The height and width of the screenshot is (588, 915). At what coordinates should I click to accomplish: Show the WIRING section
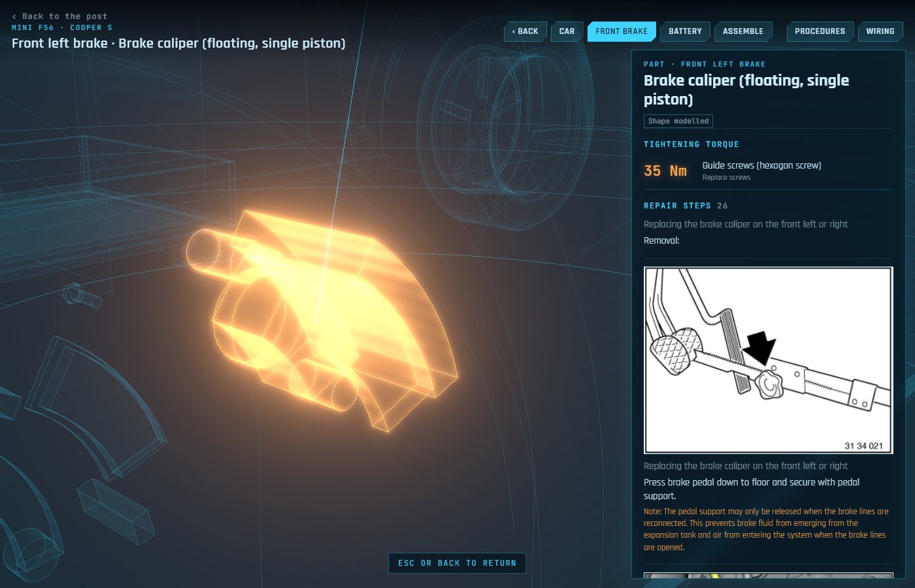click(x=880, y=31)
